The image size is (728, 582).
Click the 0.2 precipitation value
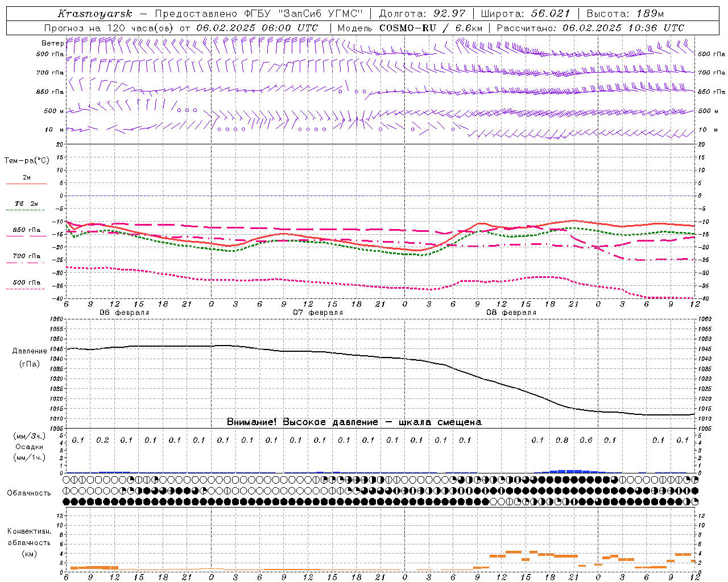coord(102,440)
